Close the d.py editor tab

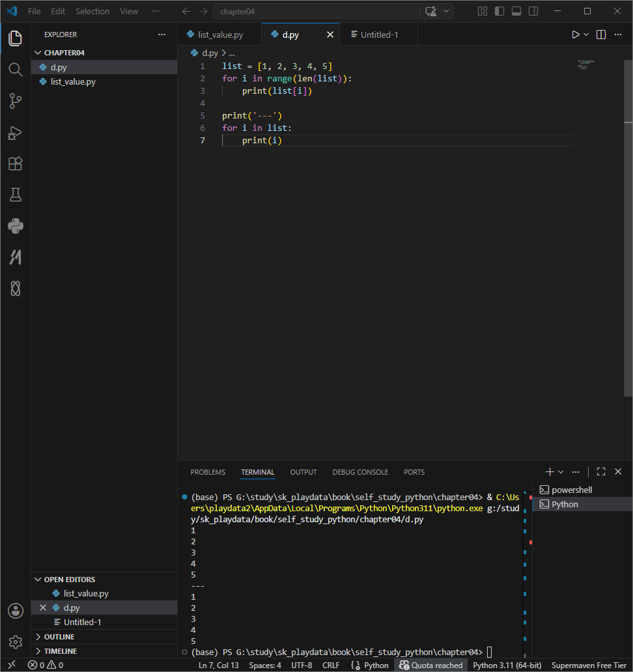point(330,35)
